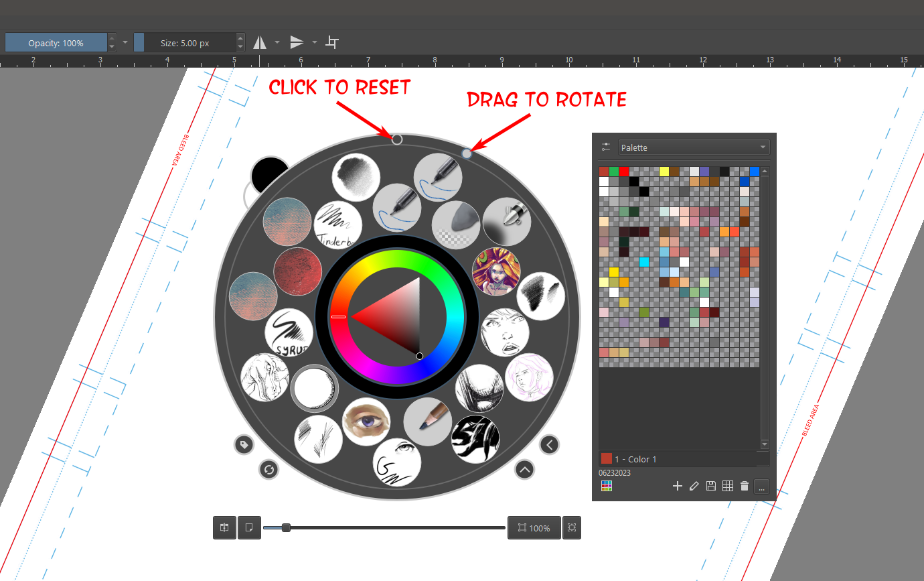The image size is (924, 581).
Task: Click the Opacity stepper arrows
Action: (x=112, y=43)
